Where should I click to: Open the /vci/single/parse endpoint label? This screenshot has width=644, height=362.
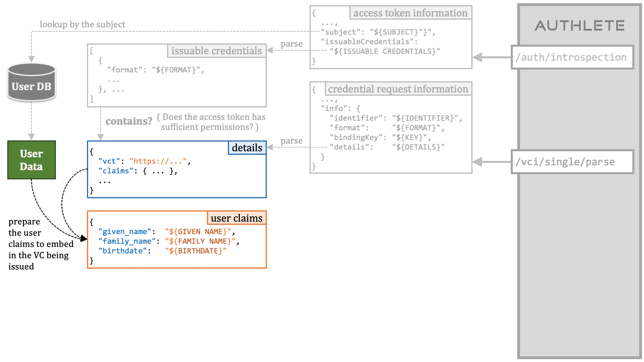pos(565,162)
